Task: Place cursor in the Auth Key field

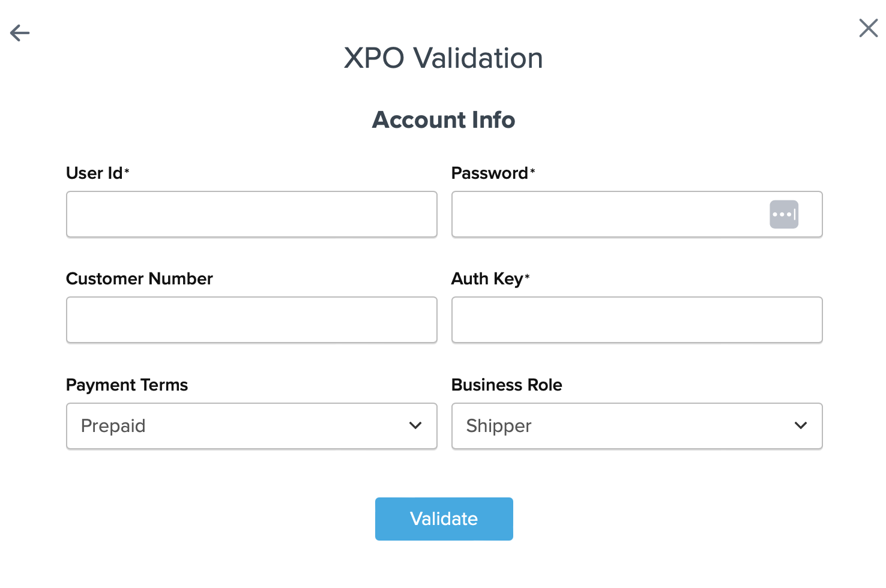Action: point(637,320)
